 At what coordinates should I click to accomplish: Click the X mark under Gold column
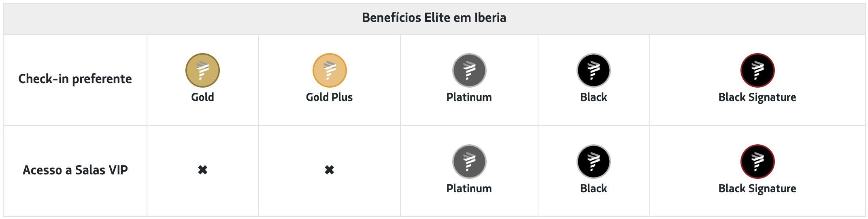coord(202,170)
